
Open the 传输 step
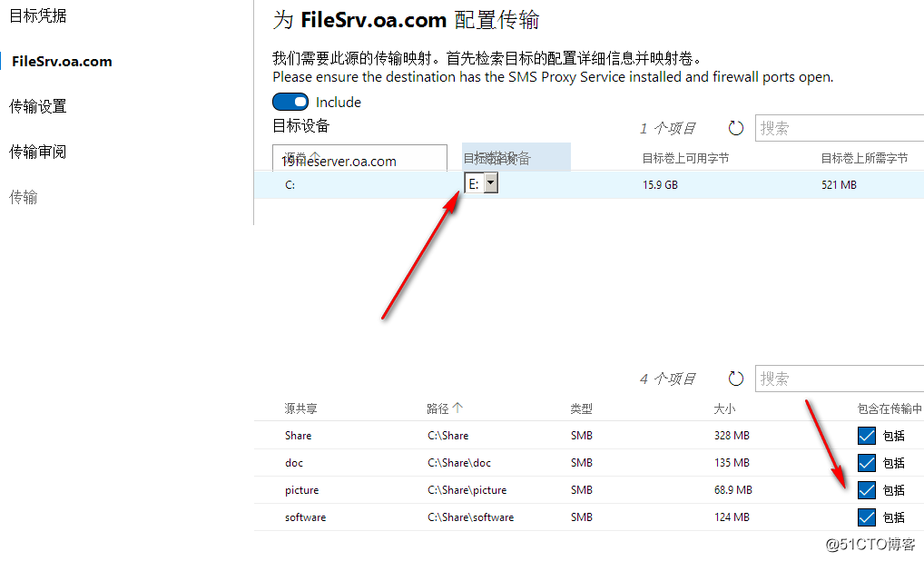pos(24,197)
